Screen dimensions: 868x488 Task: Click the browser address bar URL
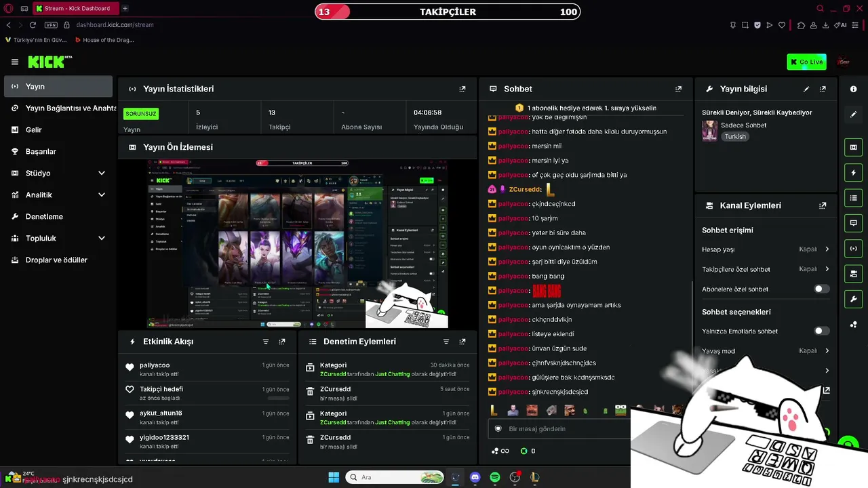pos(115,25)
